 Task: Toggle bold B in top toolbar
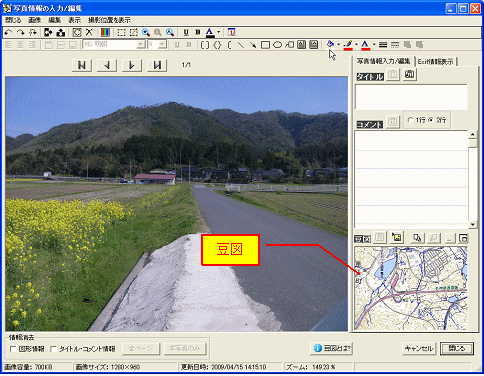point(198,32)
